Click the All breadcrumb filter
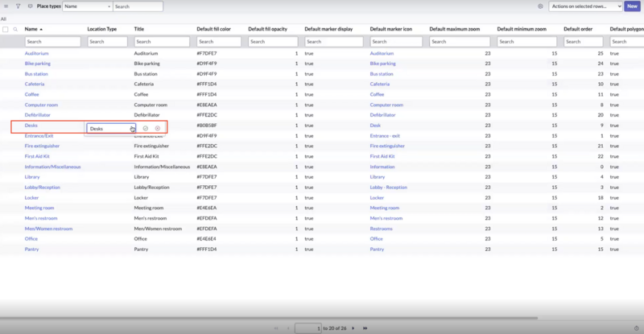Screen dimensions: 644x334 (3, 19)
